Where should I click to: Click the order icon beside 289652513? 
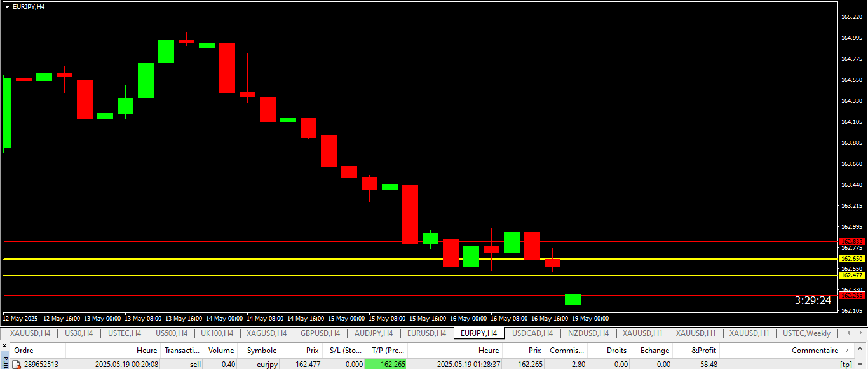17,365
